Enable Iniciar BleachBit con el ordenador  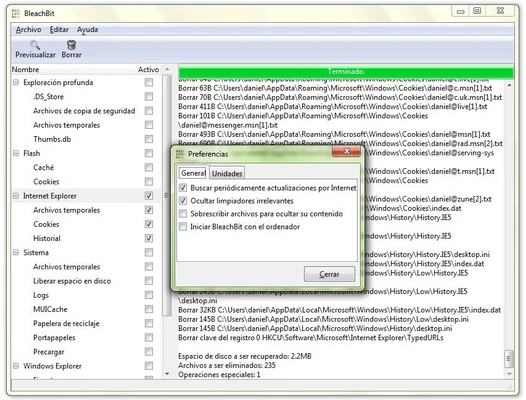point(183,227)
